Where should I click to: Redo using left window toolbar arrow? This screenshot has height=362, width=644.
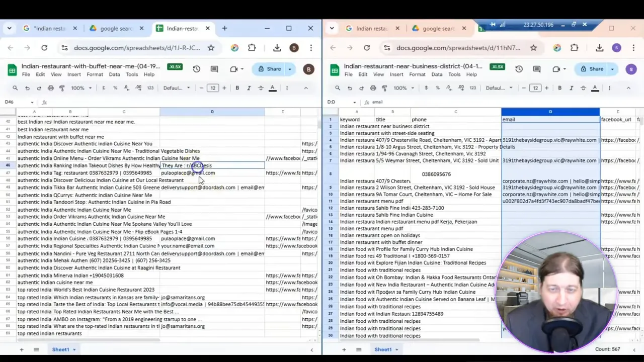pos(39,88)
